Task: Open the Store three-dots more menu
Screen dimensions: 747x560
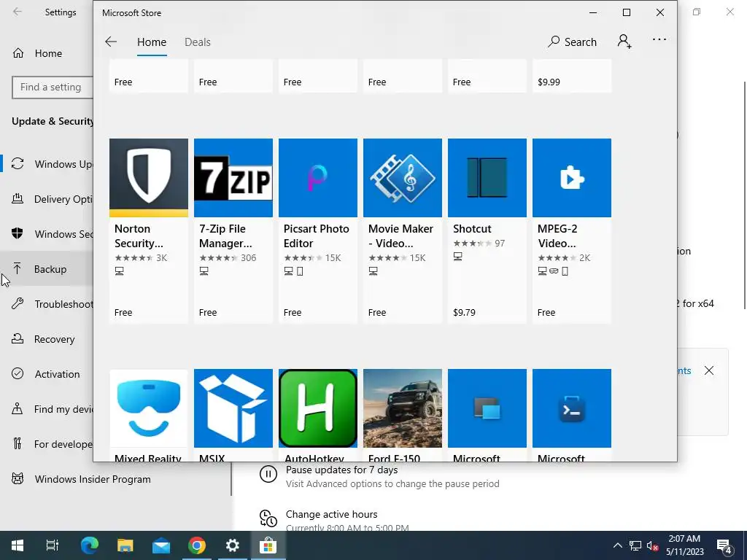Action: (659, 40)
